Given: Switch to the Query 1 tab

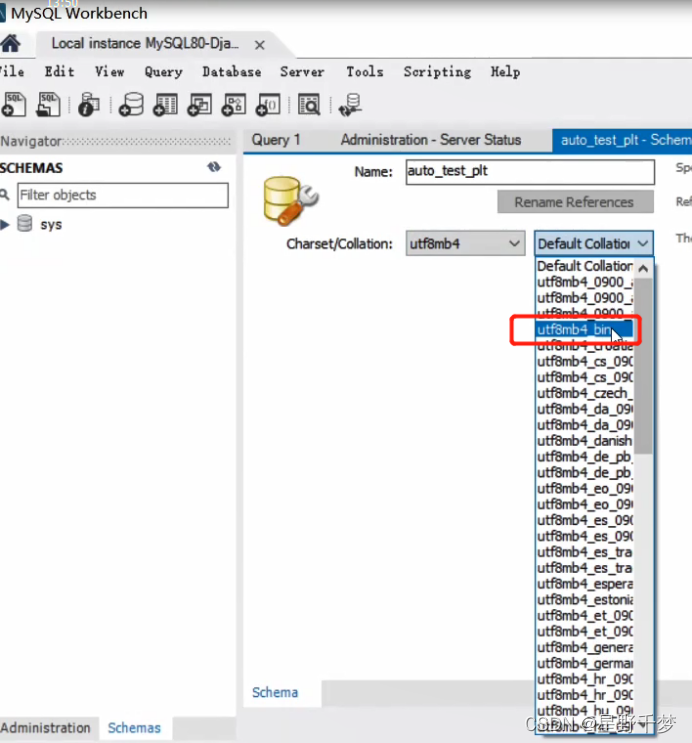Looking at the screenshot, I should point(275,140).
